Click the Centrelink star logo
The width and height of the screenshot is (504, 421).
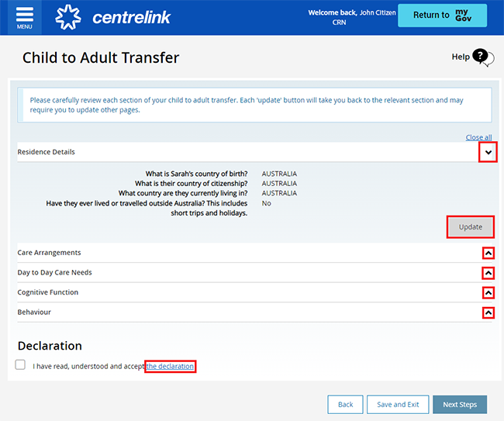point(67,17)
